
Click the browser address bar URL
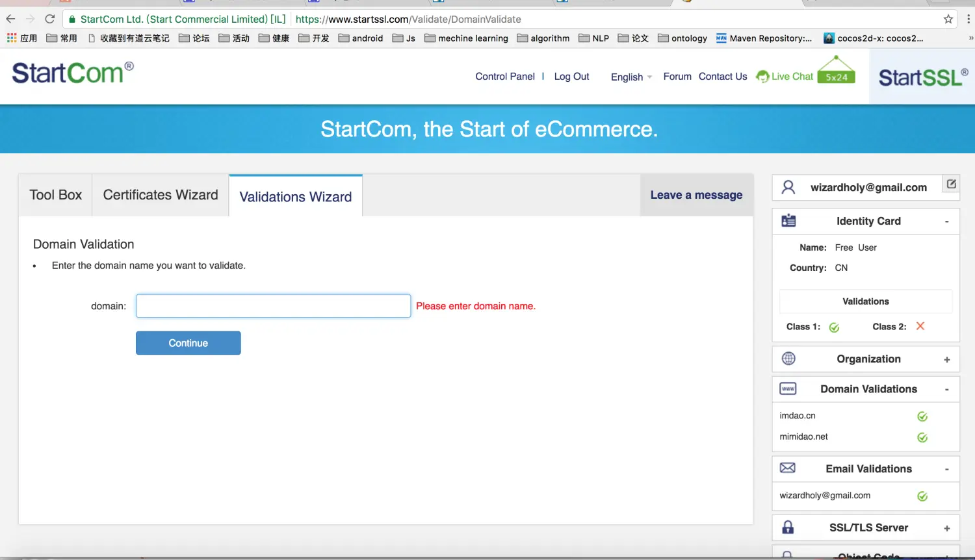(408, 19)
